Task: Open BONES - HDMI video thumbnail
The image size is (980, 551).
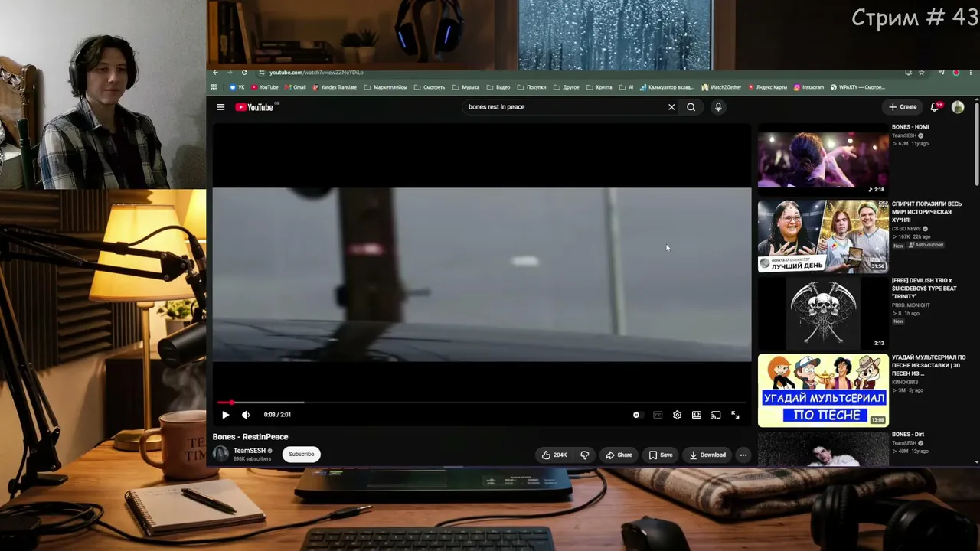Action: point(823,159)
